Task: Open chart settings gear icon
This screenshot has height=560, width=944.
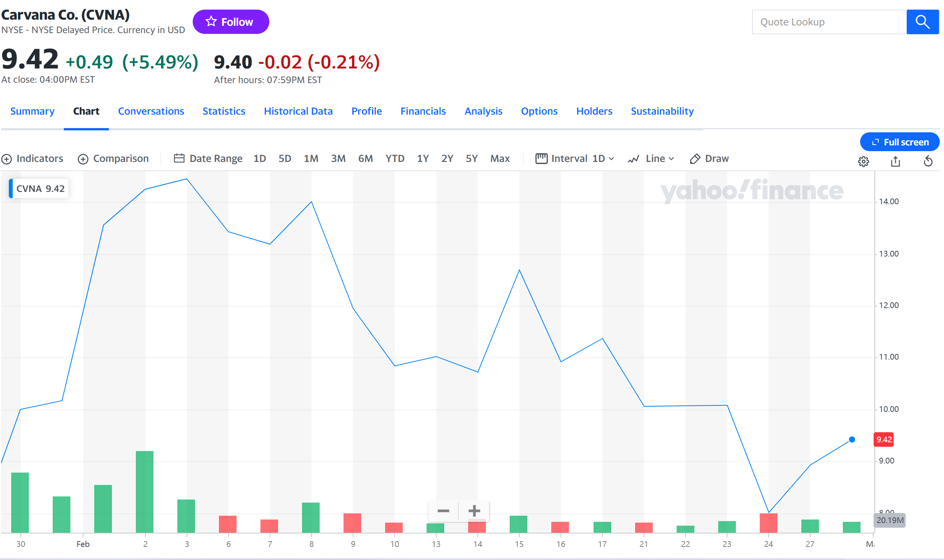Action: pyautogui.click(x=863, y=162)
